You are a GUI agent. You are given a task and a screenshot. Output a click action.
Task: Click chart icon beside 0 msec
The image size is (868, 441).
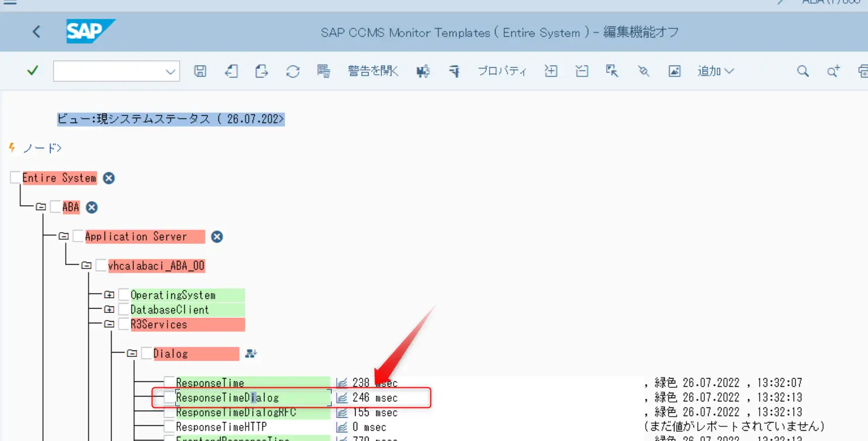coord(342,427)
